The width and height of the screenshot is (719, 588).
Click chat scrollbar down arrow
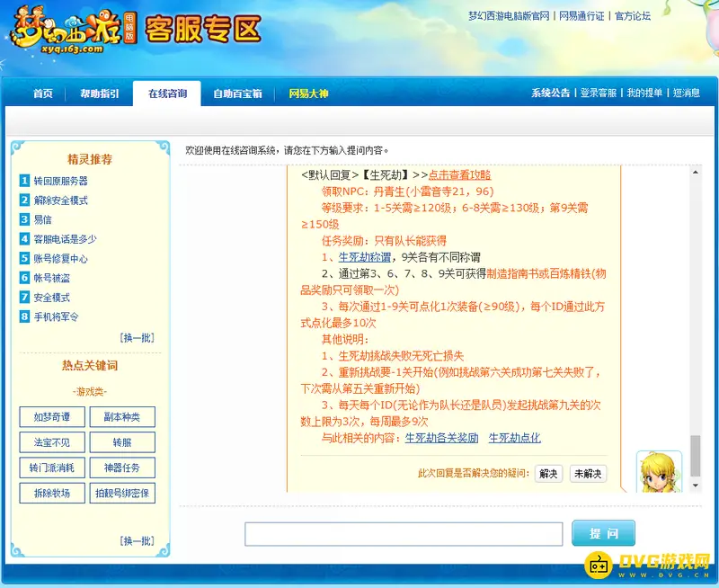(x=696, y=486)
